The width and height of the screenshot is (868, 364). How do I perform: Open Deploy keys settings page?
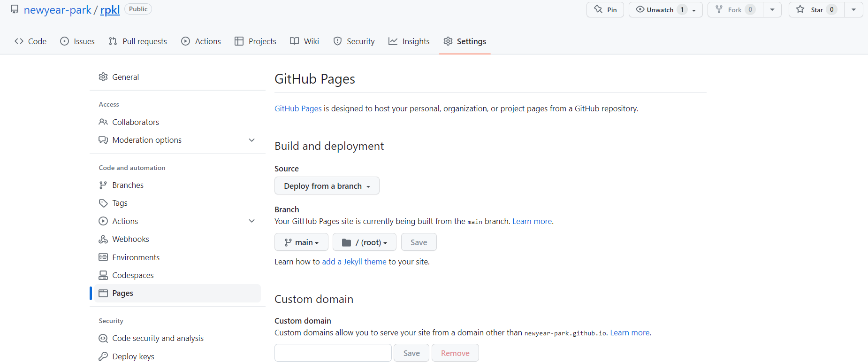177,356
